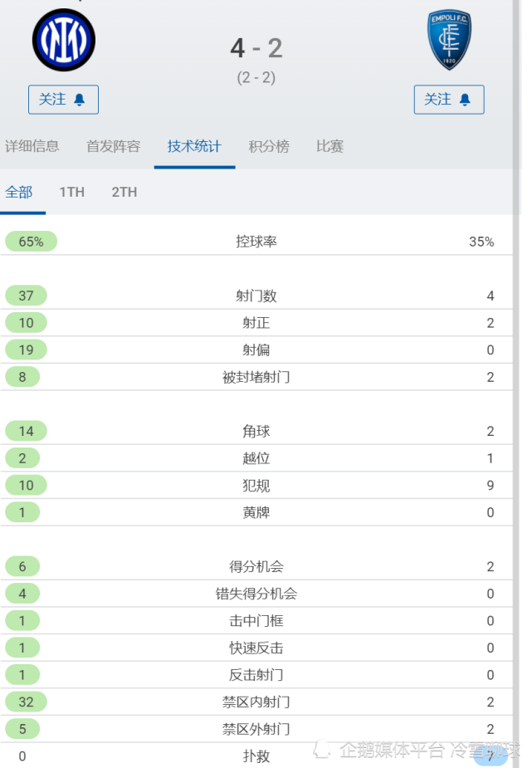532x768 pixels.
Task: Click the 6 badge in 得分机会 row
Action: (22, 566)
